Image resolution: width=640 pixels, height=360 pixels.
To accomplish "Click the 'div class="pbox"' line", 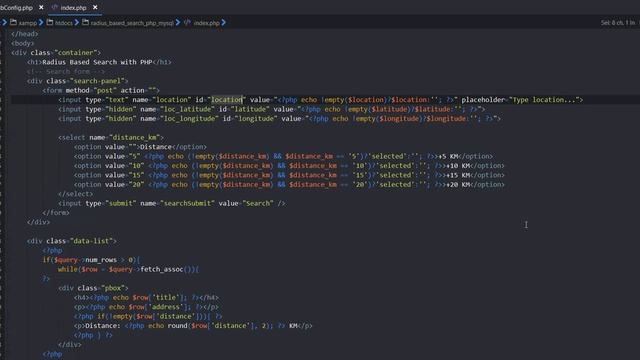I will (93, 288).
